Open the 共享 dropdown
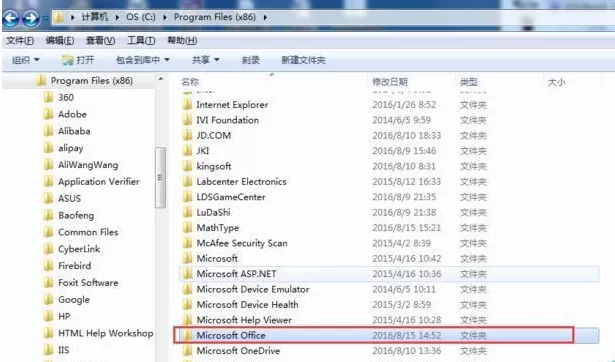The image size is (615, 362). click(206, 60)
